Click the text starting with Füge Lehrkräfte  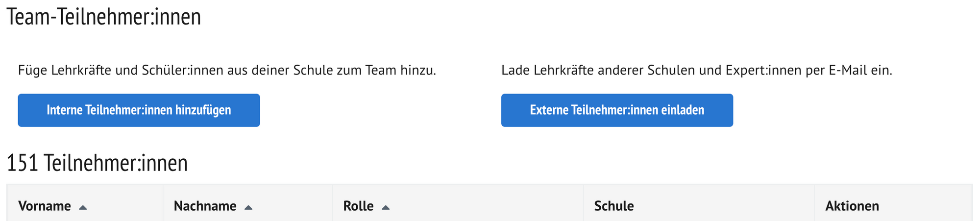pyautogui.click(x=227, y=71)
